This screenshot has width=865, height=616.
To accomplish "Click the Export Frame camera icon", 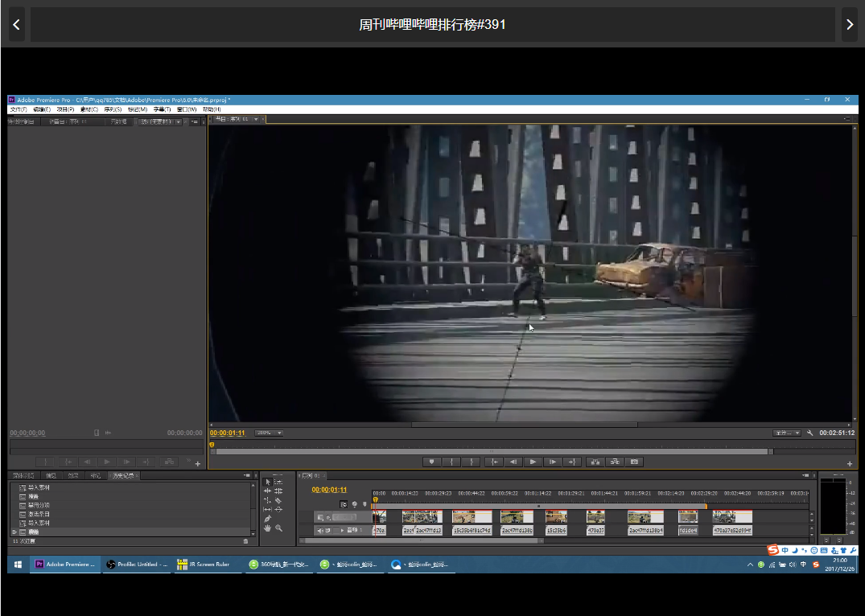I will coord(635,462).
